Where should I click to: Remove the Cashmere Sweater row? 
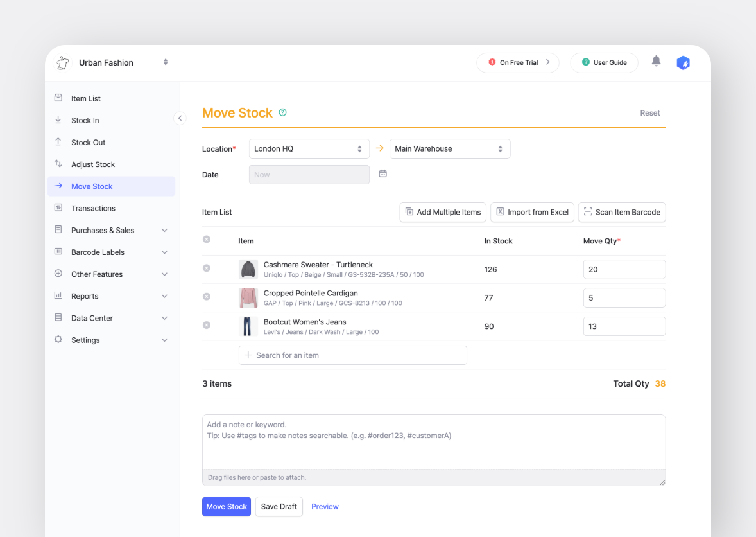(x=207, y=268)
